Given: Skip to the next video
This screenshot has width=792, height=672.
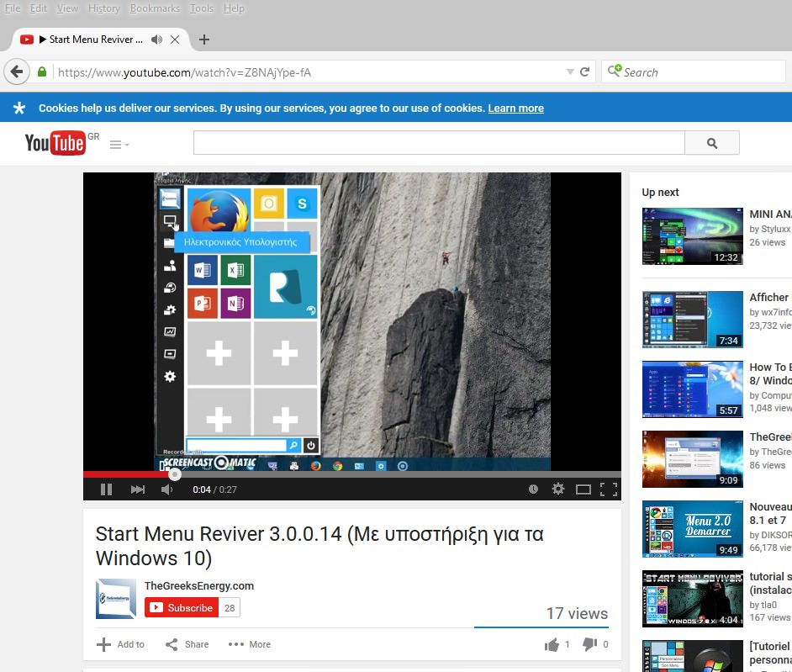Looking at the screenshot, I should [x=137, y=489].
